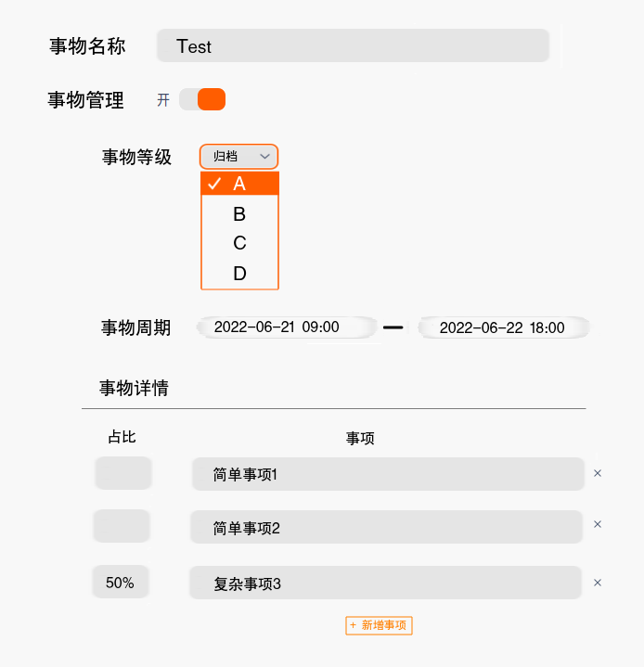Viewport: 644px width, 667px height.
Task: Expand the 事物等级 dropdown
Action: pos(238,157)
